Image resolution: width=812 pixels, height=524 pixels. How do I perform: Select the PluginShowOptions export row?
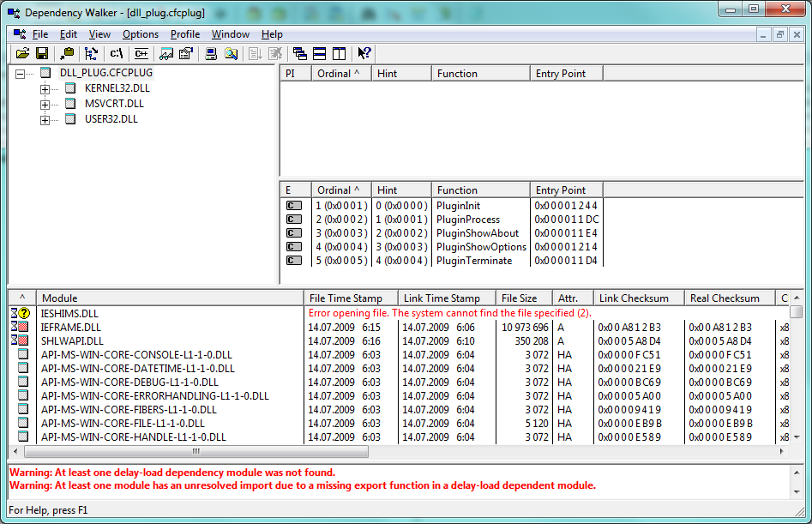coord(481,247)
